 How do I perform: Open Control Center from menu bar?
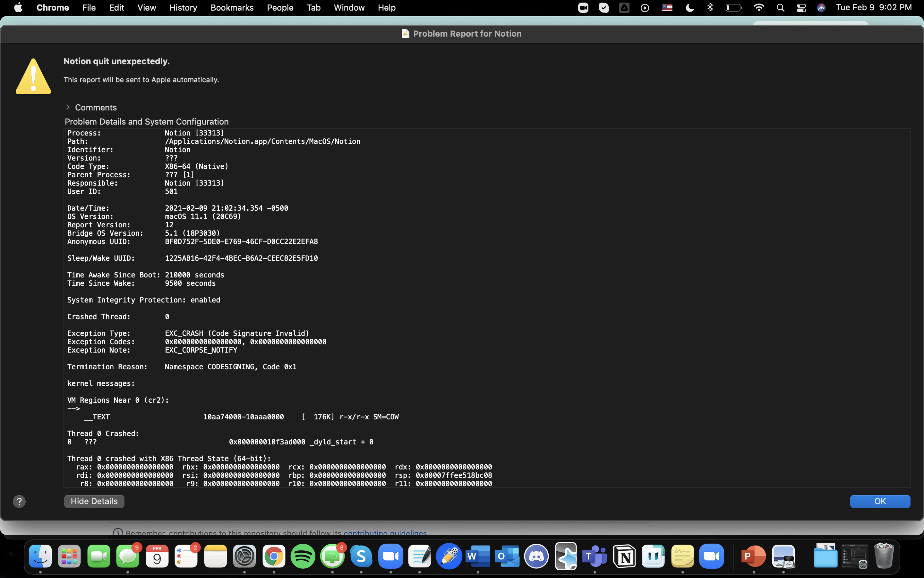801,8
